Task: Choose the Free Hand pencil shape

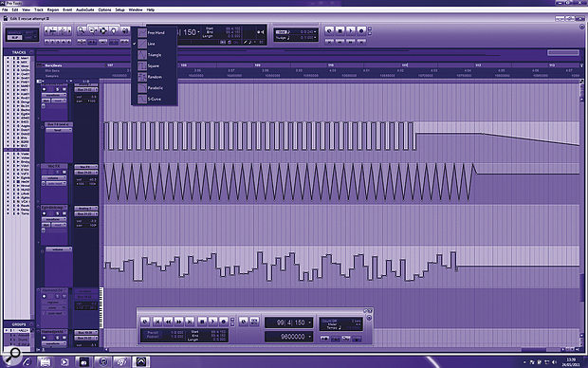Action: (154, 32)
